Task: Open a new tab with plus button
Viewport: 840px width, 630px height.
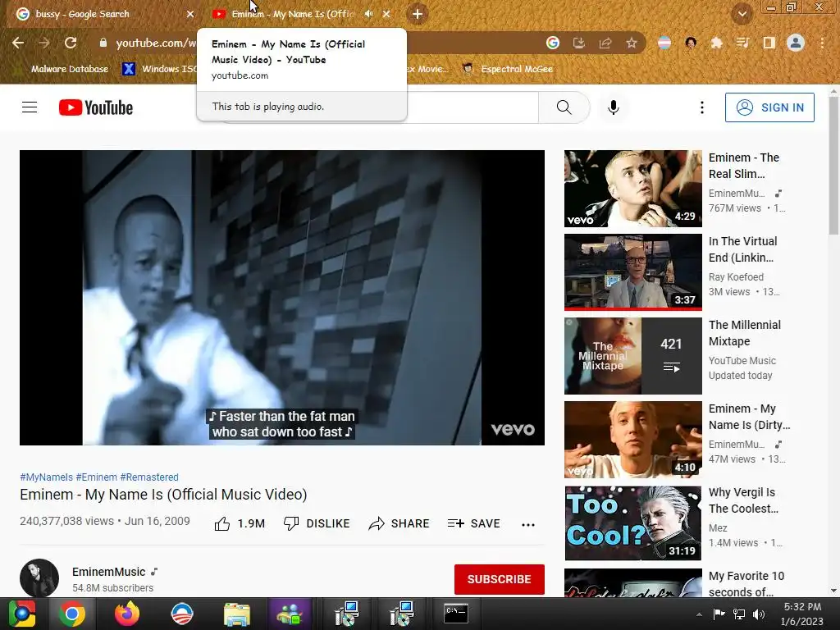Action: [x=418, y=14]
